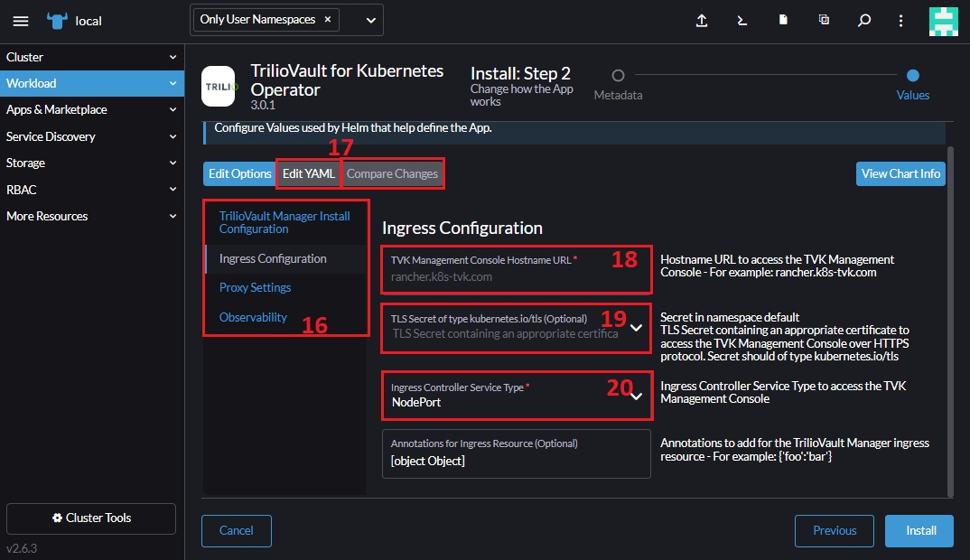Open the resource search magnifier icon

[x=864, y=21]
